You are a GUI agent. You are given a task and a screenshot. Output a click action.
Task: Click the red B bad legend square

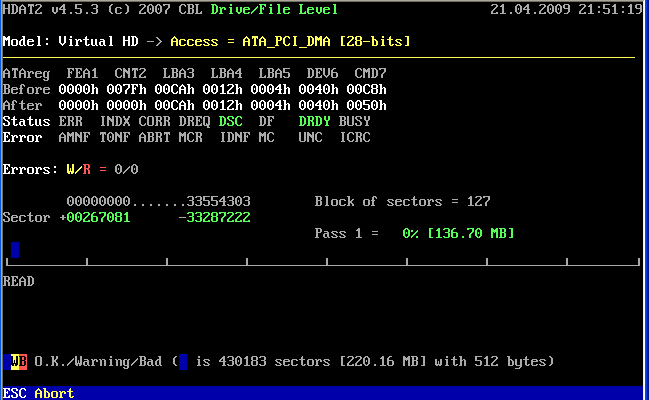coord(23,361)
